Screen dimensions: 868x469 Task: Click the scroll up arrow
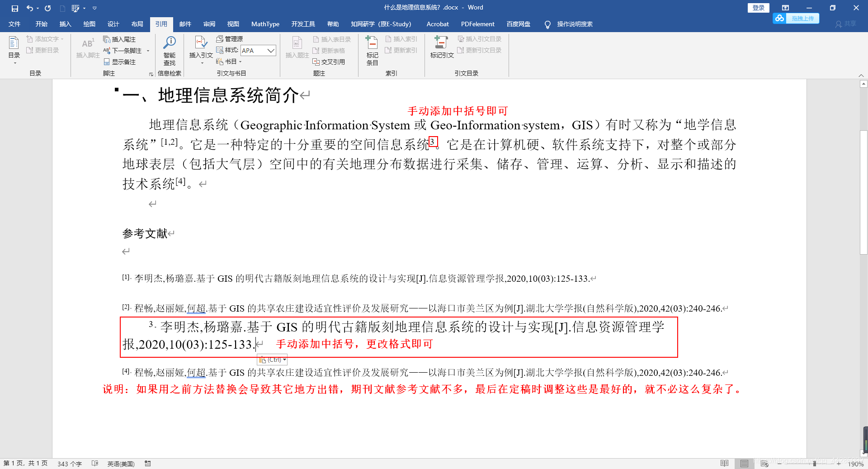point(863,84)
